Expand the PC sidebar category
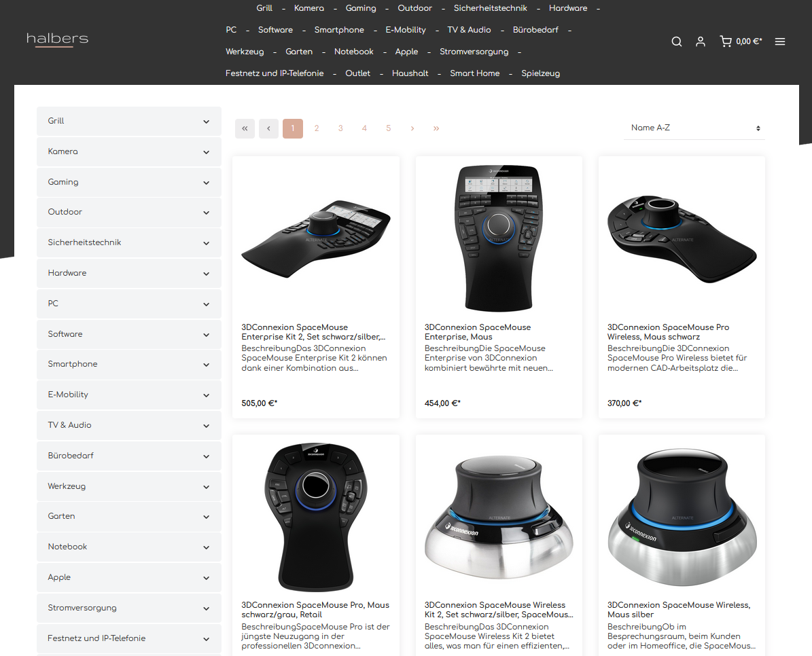This screenshot has height=656, width=812. click(x=129, y=304)
